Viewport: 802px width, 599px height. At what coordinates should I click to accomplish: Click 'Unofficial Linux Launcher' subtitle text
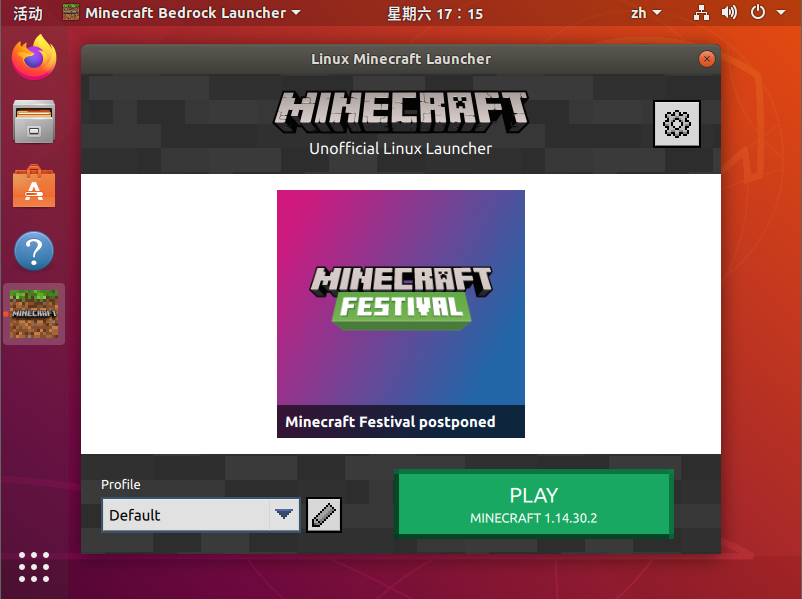(400, 148)
